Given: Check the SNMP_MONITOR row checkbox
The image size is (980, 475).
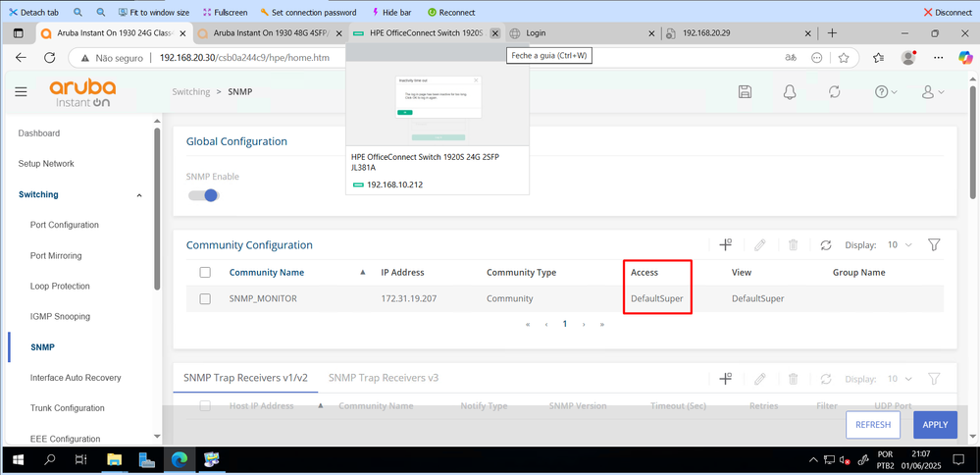Looking at the screenshot, I should (205, 298).
